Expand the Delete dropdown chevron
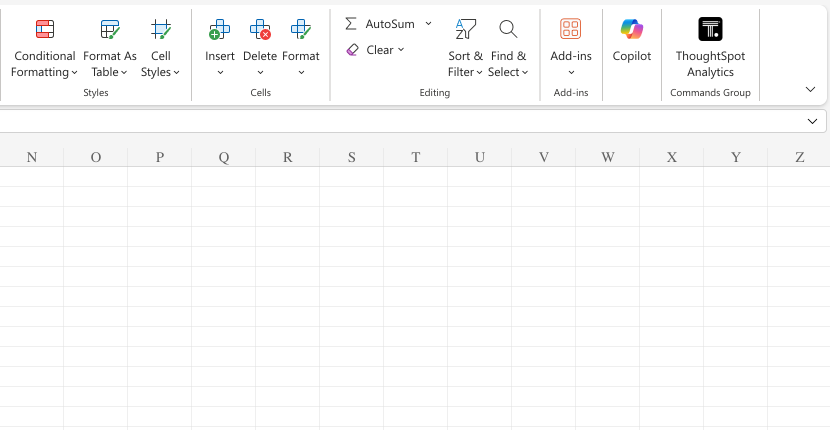830x430 pixels. (x=260, y=72)
